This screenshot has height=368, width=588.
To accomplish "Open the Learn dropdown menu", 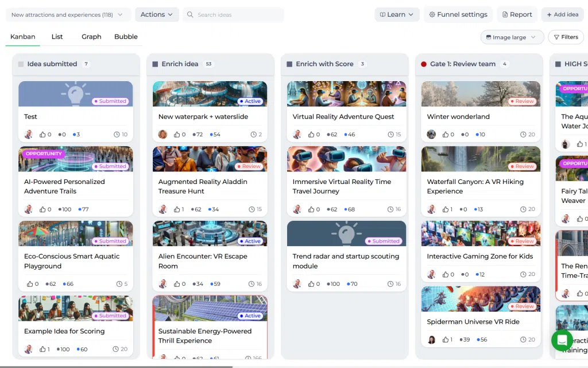I will 397,14.
